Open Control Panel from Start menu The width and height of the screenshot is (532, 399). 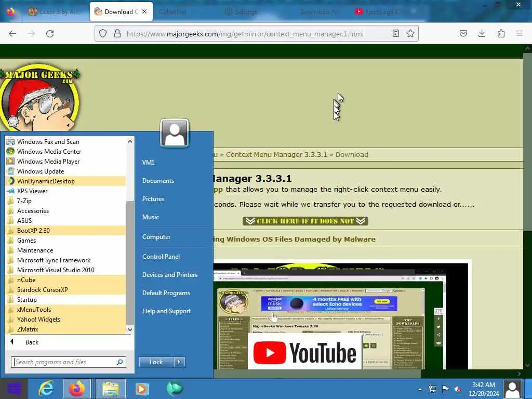[x=161, y=257]
